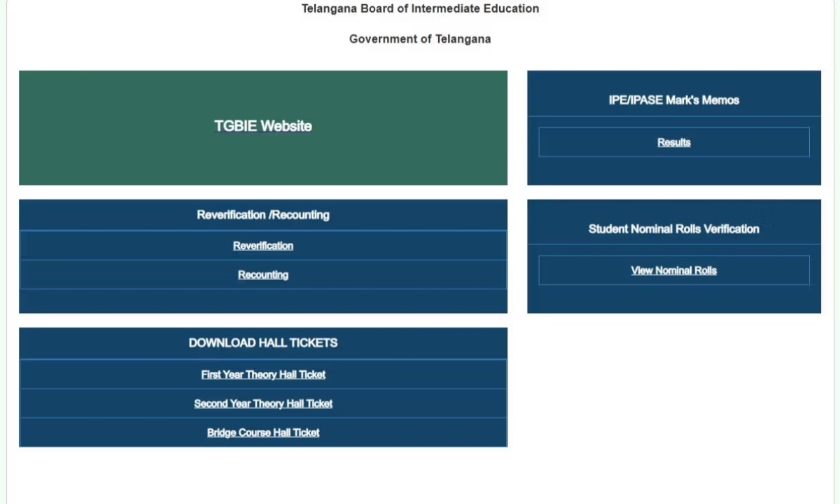840x504 pixels.
Task: Open the Recounting link
Action: 263,275
